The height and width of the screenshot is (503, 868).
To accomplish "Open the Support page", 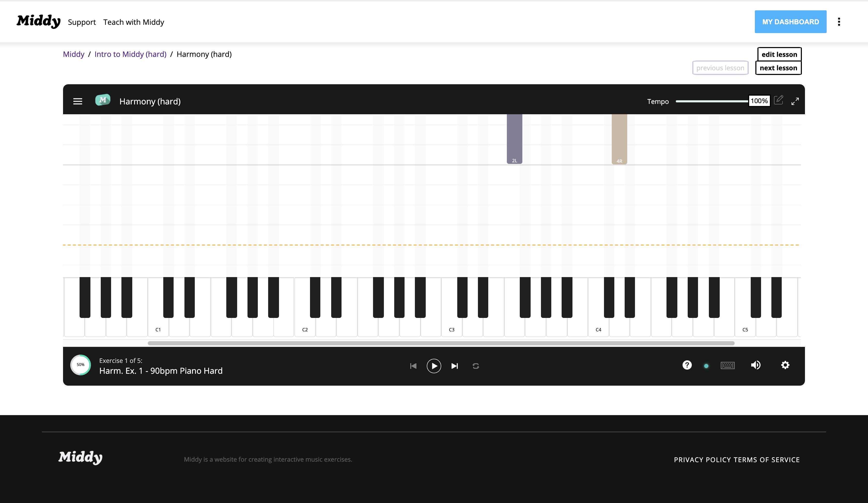I will (x=82, y=22).
